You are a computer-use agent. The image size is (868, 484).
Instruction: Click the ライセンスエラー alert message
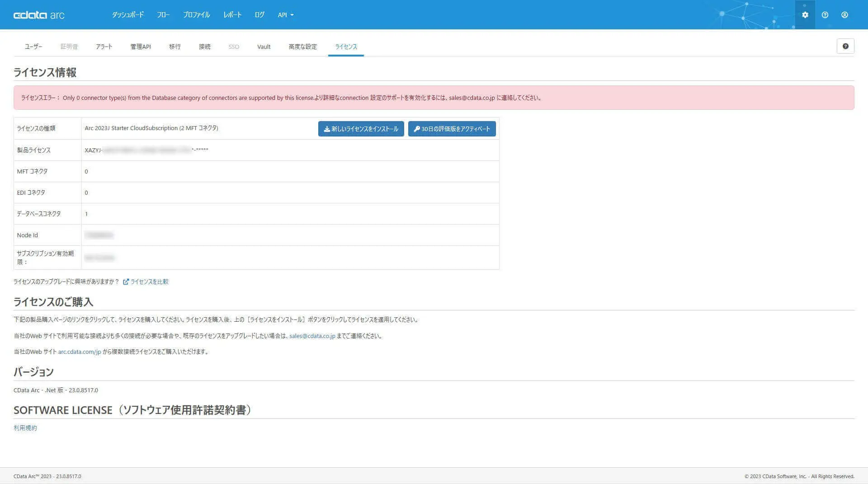click(434, 98)
